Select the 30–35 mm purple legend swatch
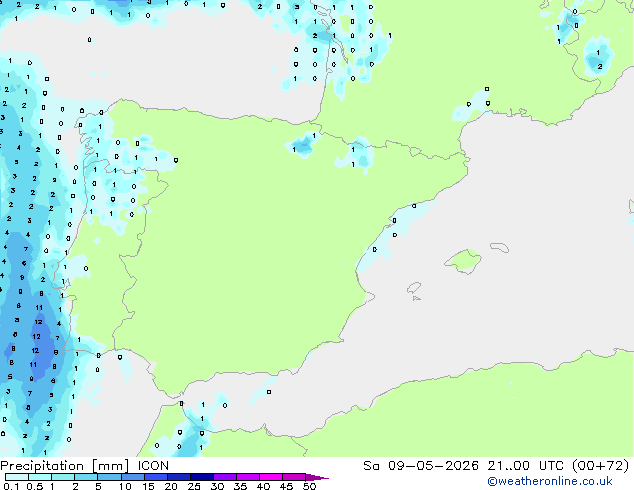This screenshot has height=490, width=634. click(x=224, y=477)
